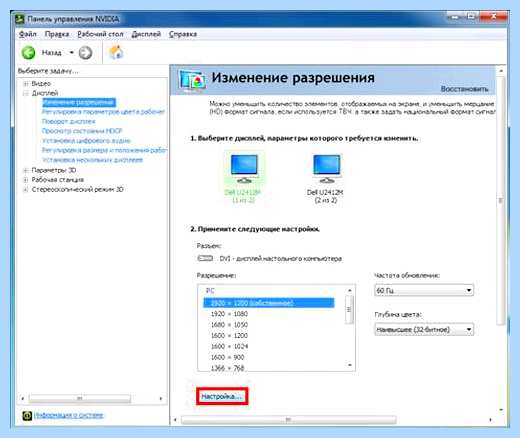Open Регулировка параметров цвета рабочего стола

(103, 112)
